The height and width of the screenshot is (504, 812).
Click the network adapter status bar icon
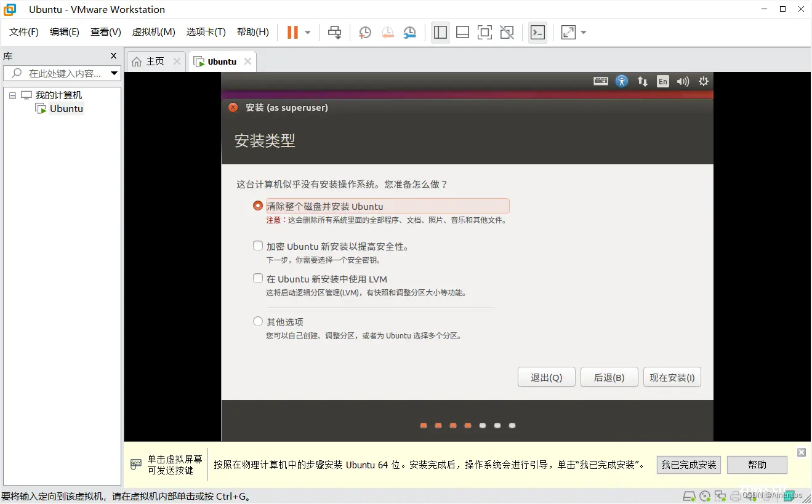coord(721,496)
